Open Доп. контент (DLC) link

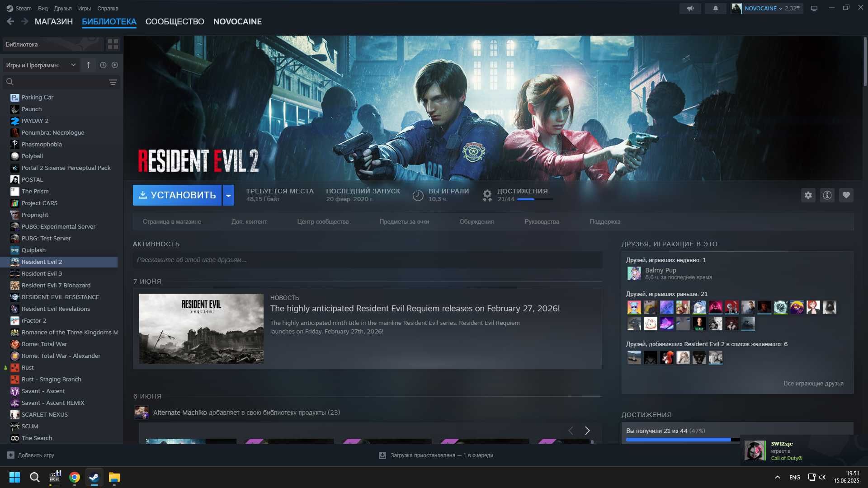coord(249,221)
